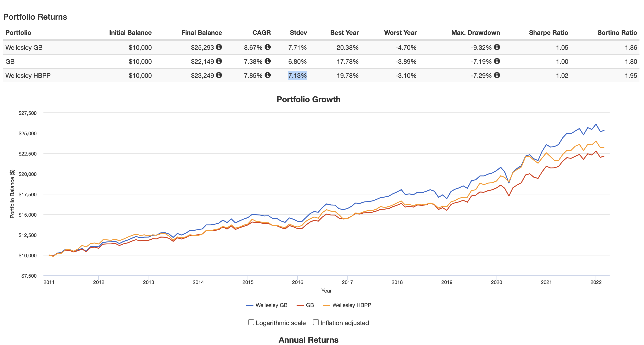Click the Annual Returns section heading
Image resolution: width=644 pixels, height=345 pixels.
point(308,340)
